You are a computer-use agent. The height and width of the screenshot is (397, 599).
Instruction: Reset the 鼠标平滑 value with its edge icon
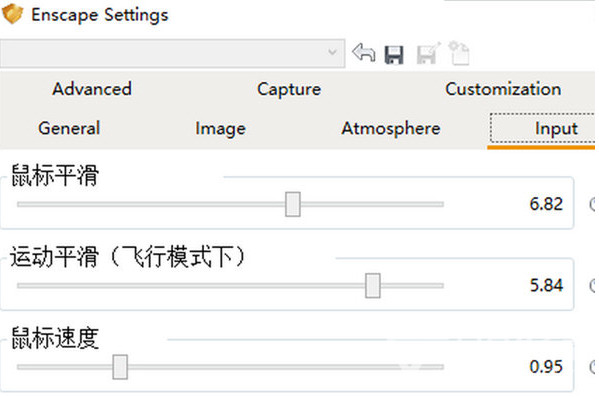(x=593, y=204)
